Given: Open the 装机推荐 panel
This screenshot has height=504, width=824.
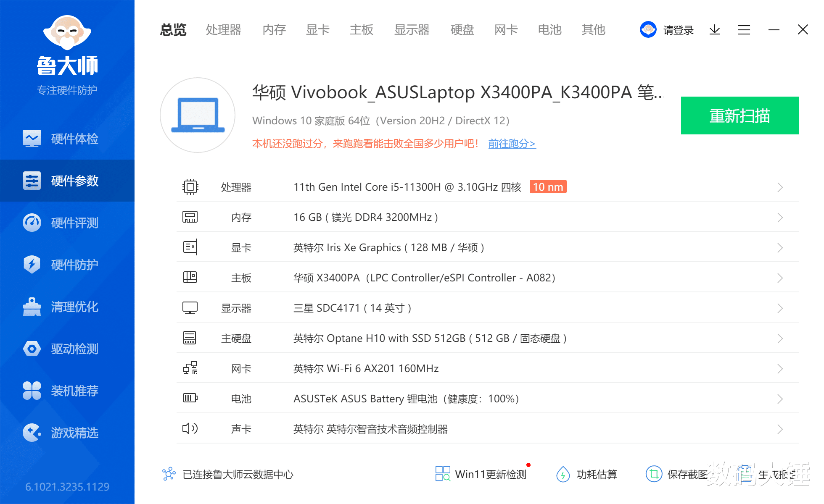Looking at the screenshot, I should tap(67, 391).
